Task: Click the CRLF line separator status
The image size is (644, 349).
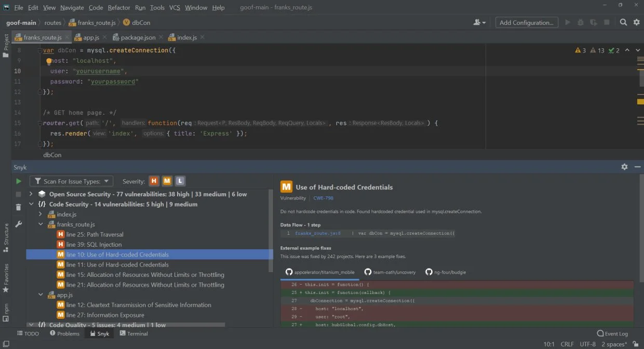Action: click(x=567, y=344)
